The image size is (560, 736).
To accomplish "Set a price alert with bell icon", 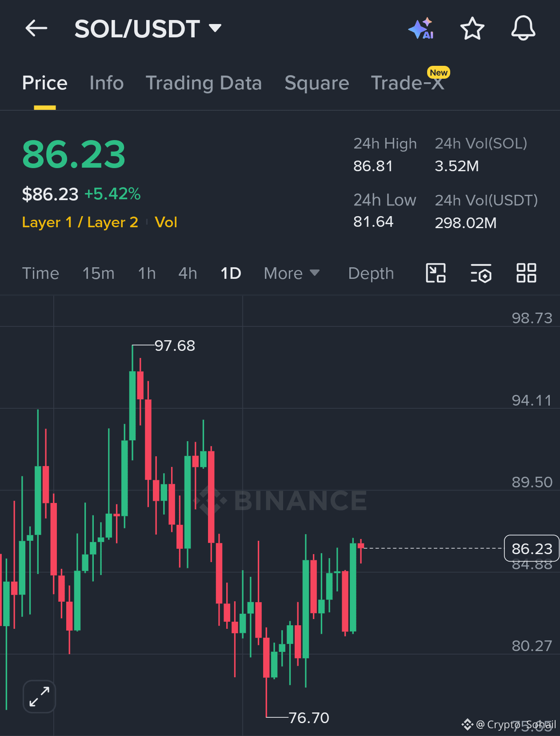I will click(523, 28).
